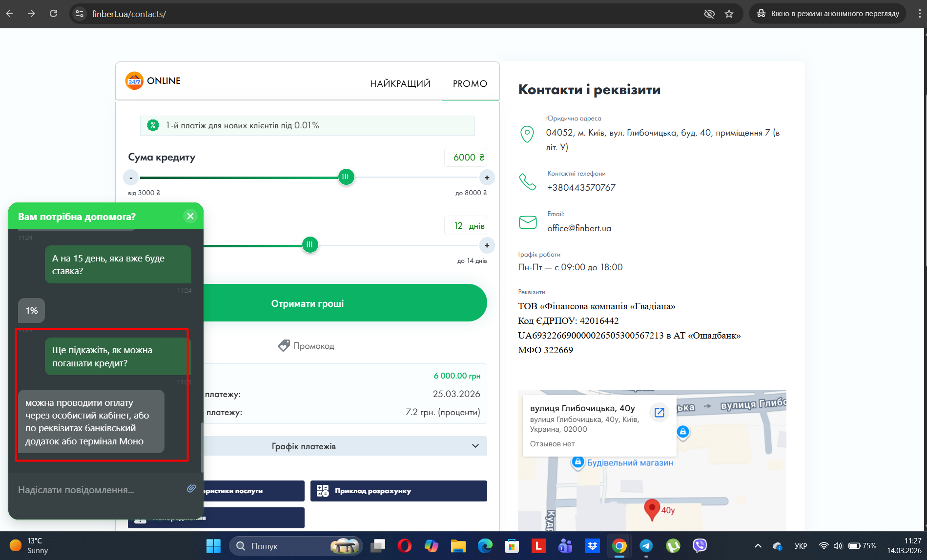Image resolution: width=927 pixels, height=560 pixels.
Task: Open the Windows Start menu
Action: click(213, 546)
